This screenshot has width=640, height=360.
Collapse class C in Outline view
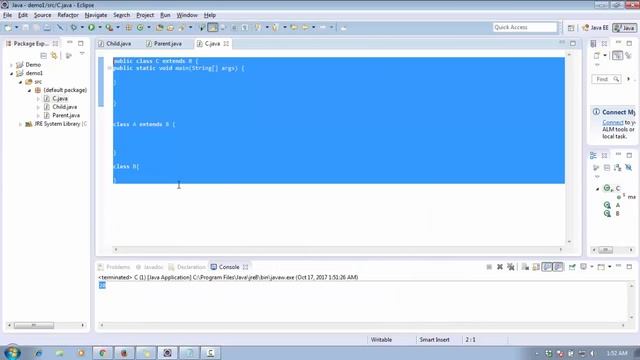pyautogui.click(x=598, y=189)
